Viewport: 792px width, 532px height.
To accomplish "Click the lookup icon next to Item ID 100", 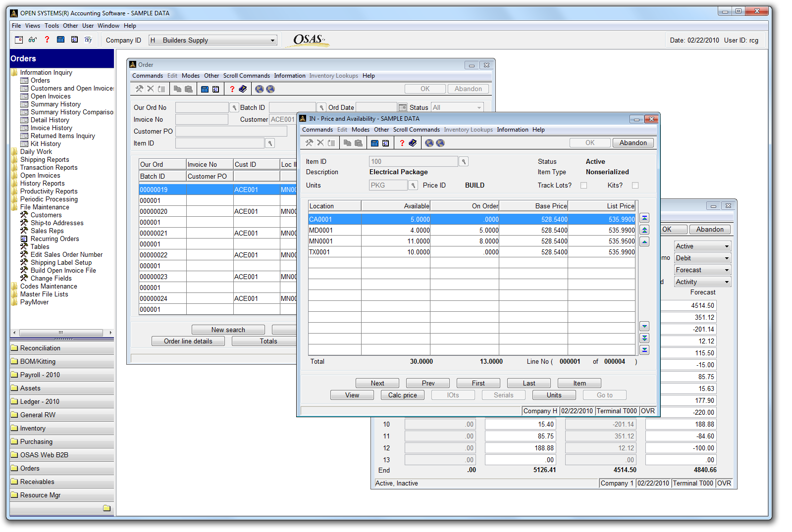I will coord(464,161).
